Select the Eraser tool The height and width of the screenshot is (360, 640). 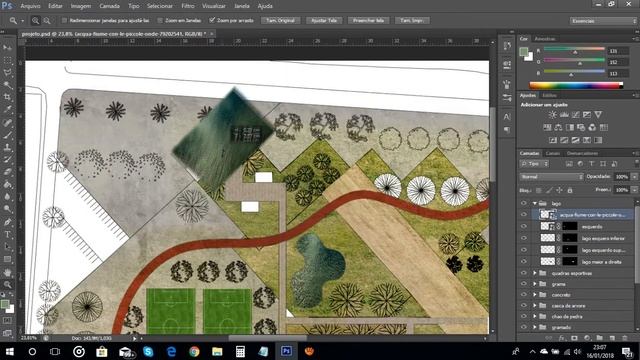[7, 172]
